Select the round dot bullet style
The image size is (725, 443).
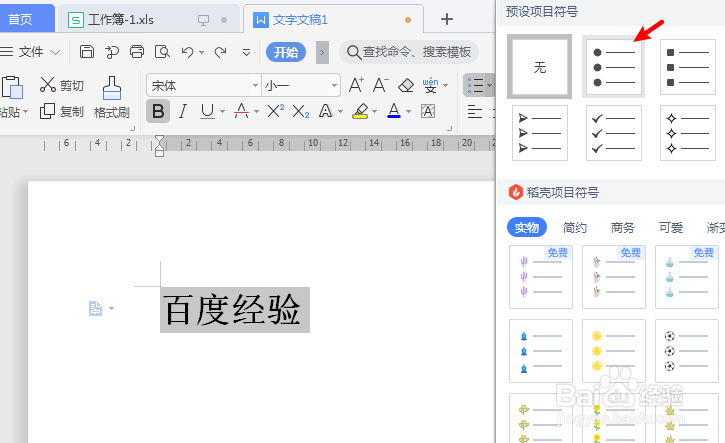(x=613, y=67)
